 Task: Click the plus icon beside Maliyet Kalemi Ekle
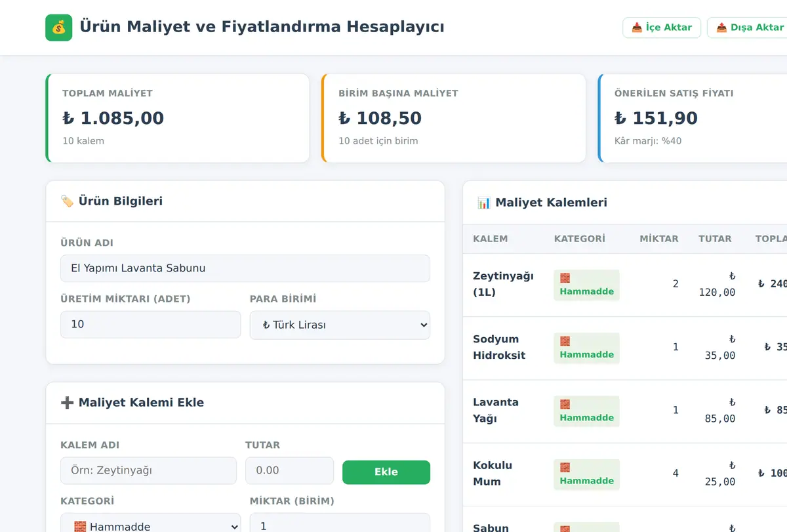pos(67,403)
